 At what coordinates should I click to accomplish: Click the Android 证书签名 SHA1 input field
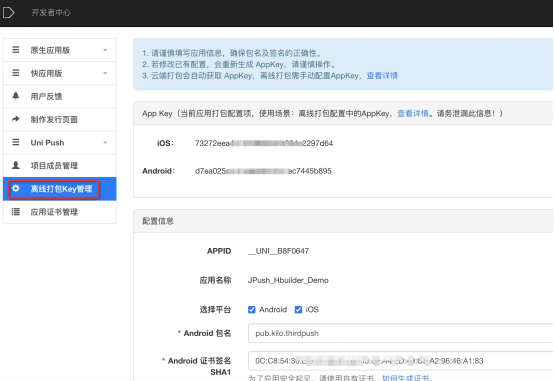pyautogui.click(x=401, y=361)
